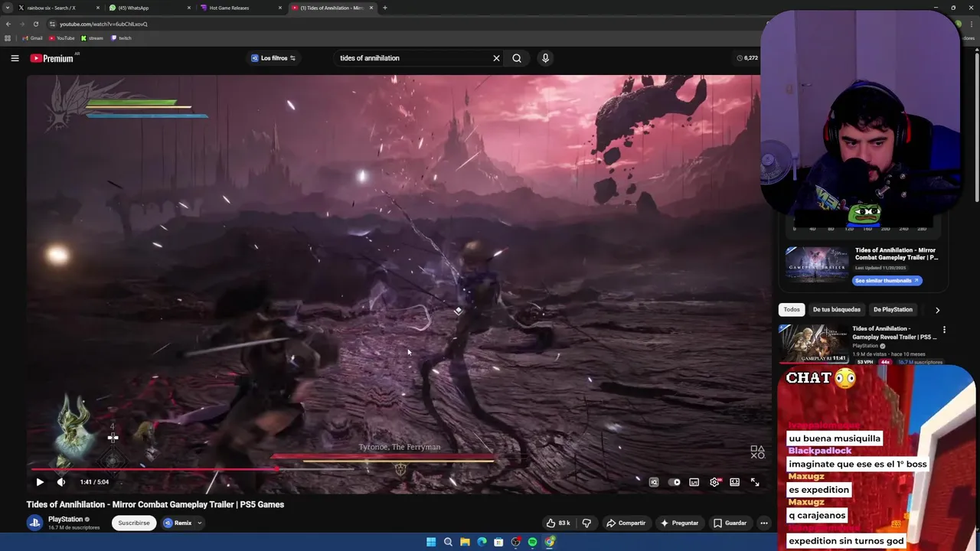Expand the Remix dropdown arrow
The image size is (980, 551).
(199, 523)
